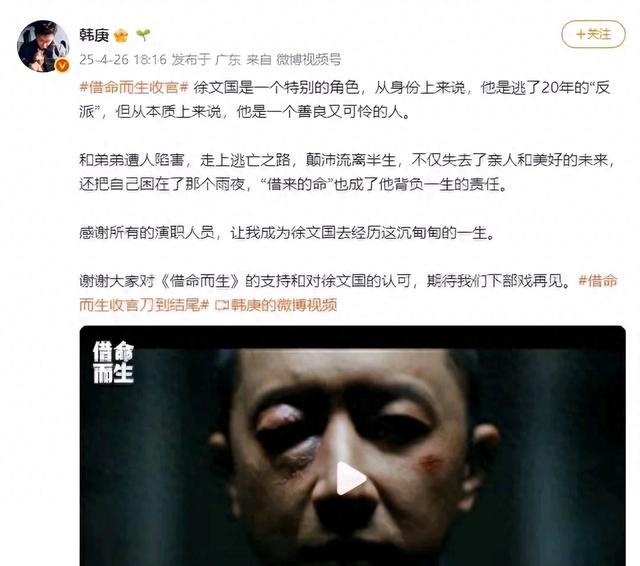Viewport: 640px width, 566px height.
Task: Click the orange verified V badge
Action: click(62, 65)
